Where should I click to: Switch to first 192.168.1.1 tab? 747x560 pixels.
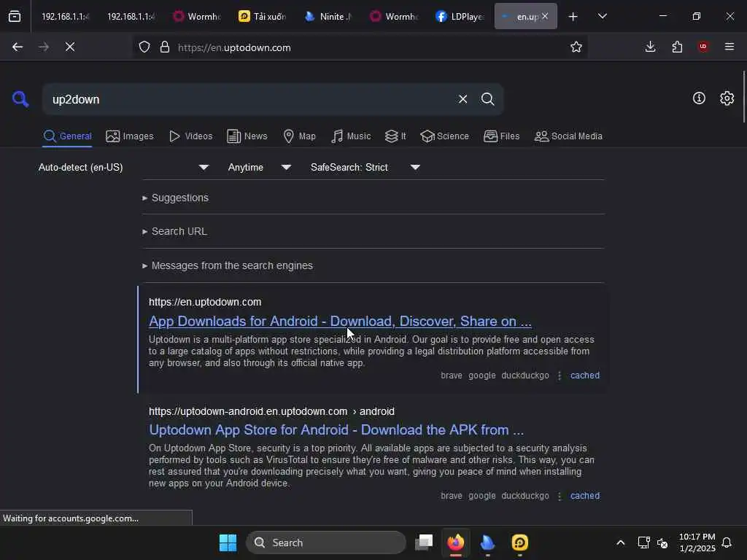tap(65, 17)
